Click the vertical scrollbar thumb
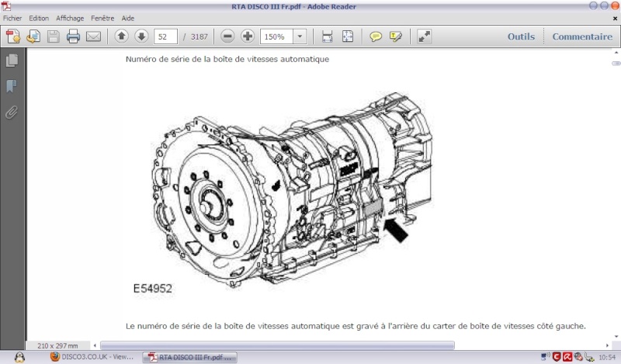The width and height of the screenshot is (621, 364). [x=616, y=64]
